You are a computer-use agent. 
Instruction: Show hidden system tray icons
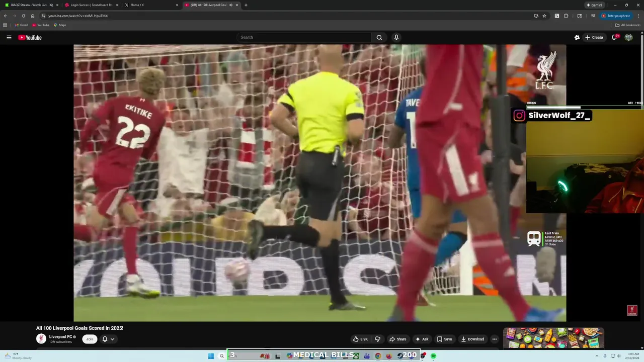coord(597,356)
